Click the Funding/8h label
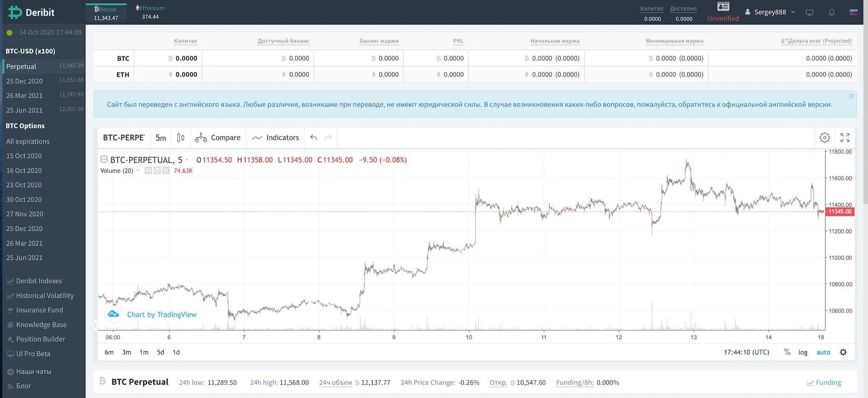 [x=575, y=383]
